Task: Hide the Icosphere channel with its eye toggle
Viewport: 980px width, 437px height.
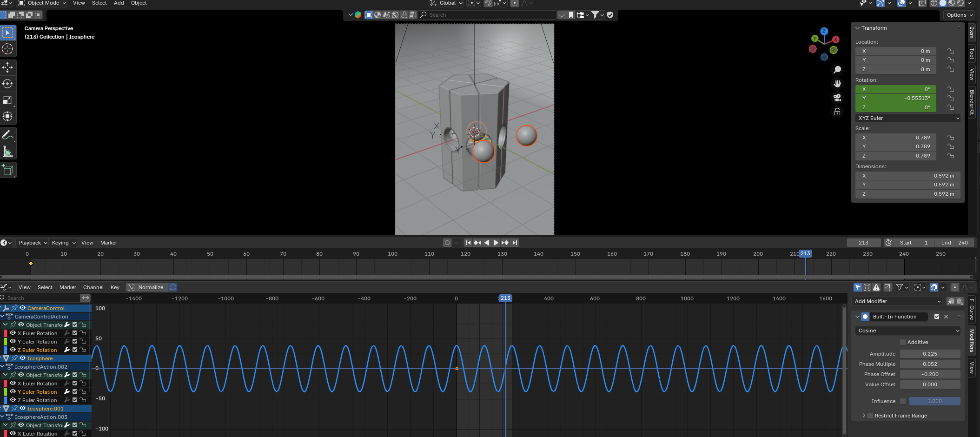Action: pos(22,358)
